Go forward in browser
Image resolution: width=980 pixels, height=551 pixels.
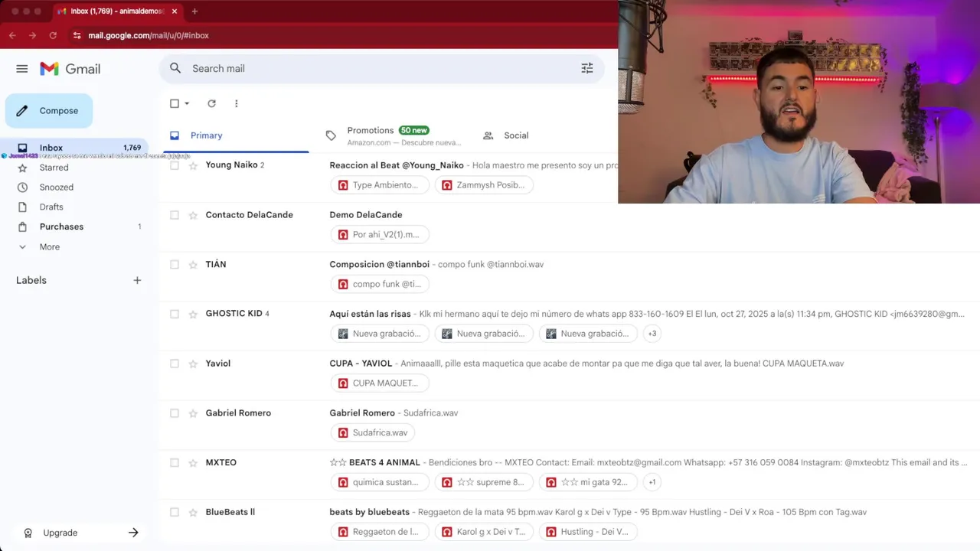(x=32, y=35)
